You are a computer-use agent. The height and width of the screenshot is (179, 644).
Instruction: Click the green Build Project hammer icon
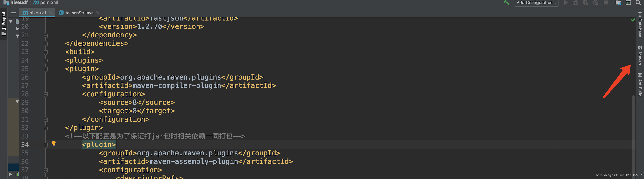coord(506,3)
